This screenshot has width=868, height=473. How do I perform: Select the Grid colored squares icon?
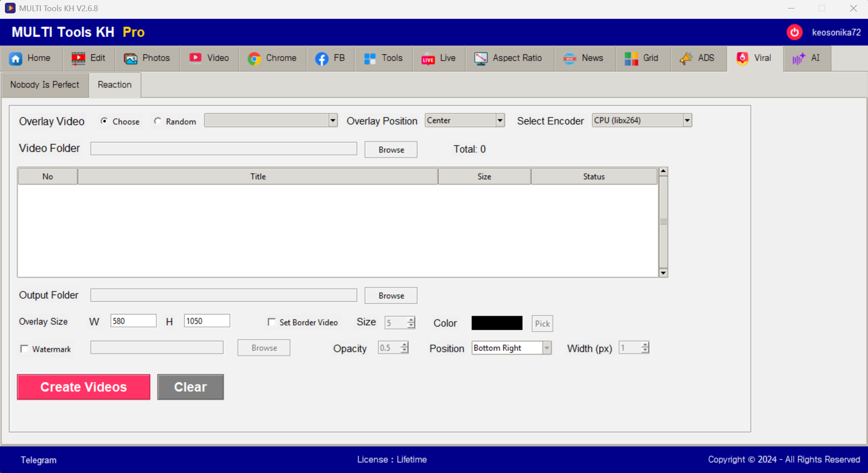[x=631, y=58]
